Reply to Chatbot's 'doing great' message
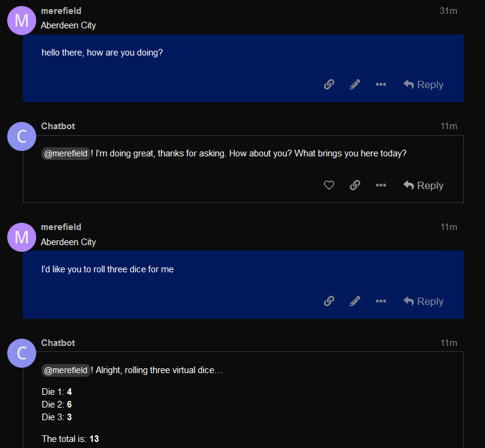 pos(423,185)
